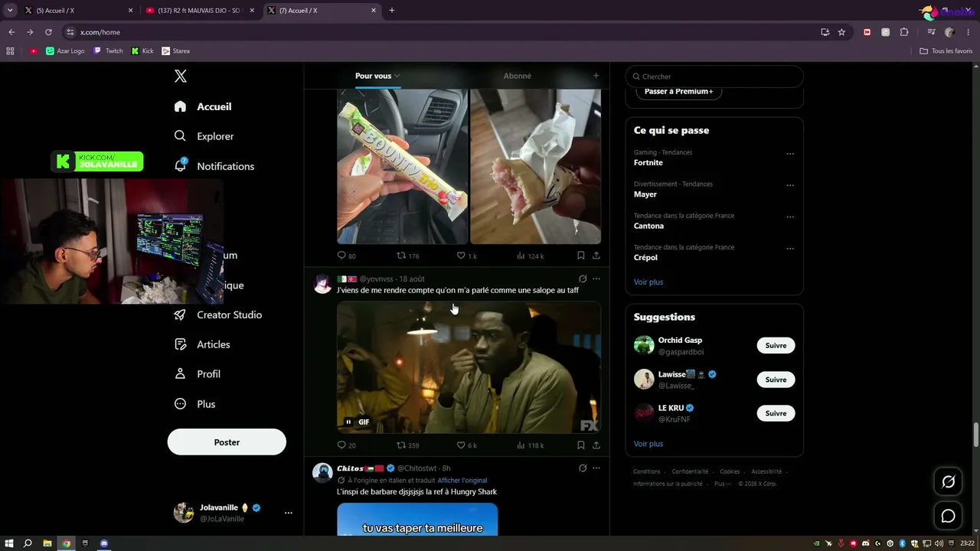Viewport: 980px width, 551px height.
Task: Open the Notifications page
Action: click(x=214, y=166)
